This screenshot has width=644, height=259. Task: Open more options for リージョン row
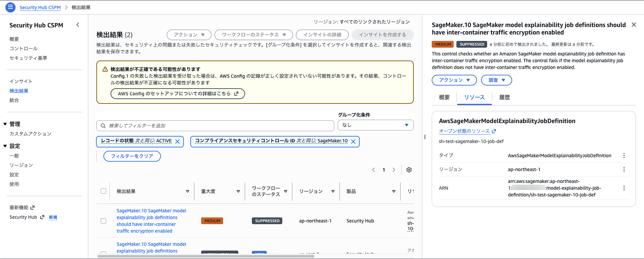pyautogui.click(x=624, y=169)
